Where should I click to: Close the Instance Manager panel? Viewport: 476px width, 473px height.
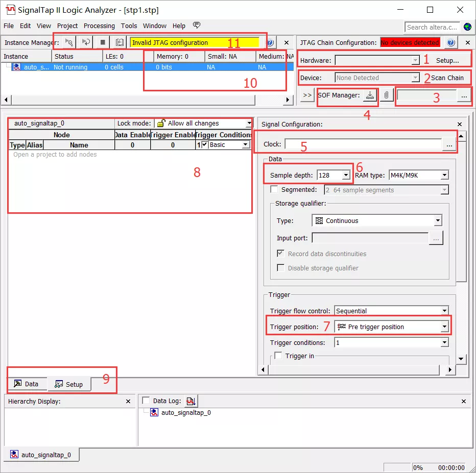(287, 43)
